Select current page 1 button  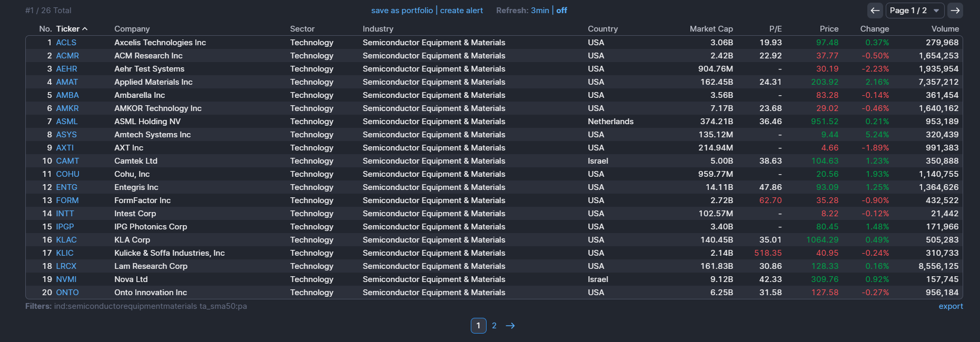[478, 326]
